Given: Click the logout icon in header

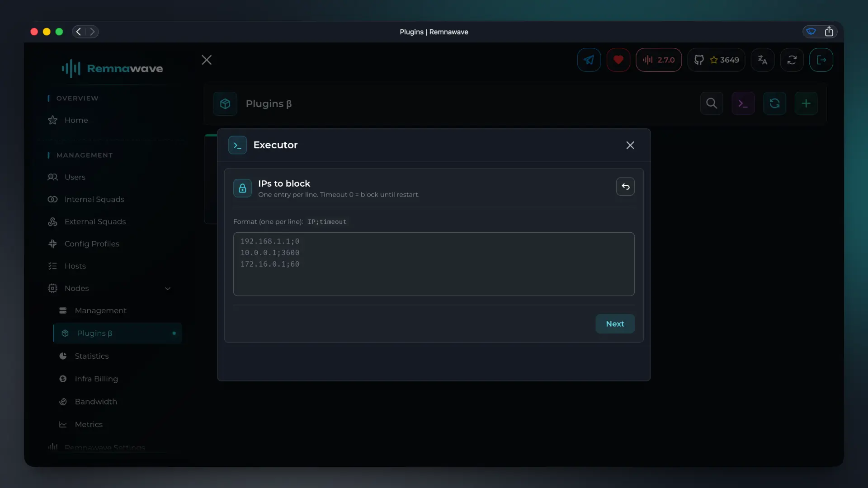Looking at the screenshot, I should 821,60.
